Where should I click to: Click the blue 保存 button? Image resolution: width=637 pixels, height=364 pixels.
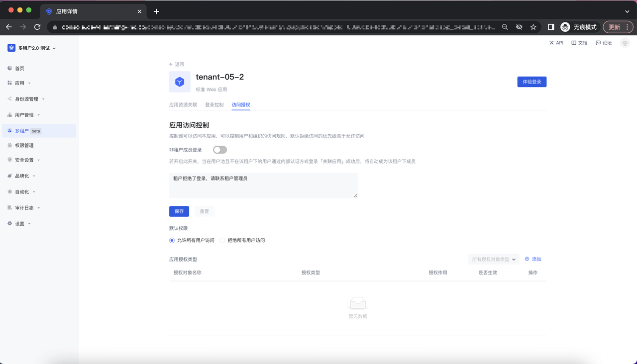[x=179, y=211]
